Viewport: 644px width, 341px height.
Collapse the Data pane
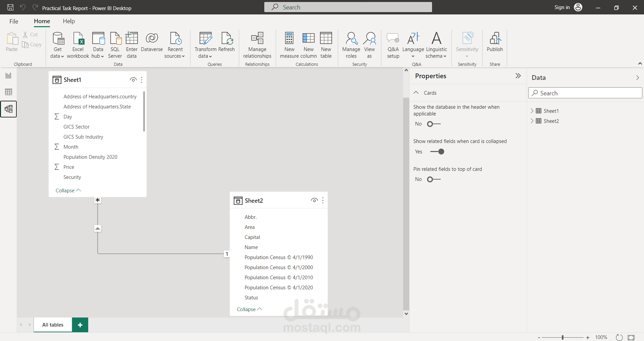[637, 78]
